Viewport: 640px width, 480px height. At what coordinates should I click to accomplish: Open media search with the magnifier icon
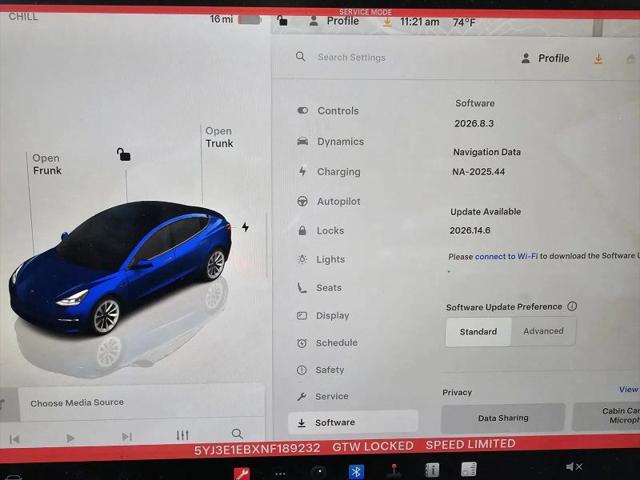[237, 433]
